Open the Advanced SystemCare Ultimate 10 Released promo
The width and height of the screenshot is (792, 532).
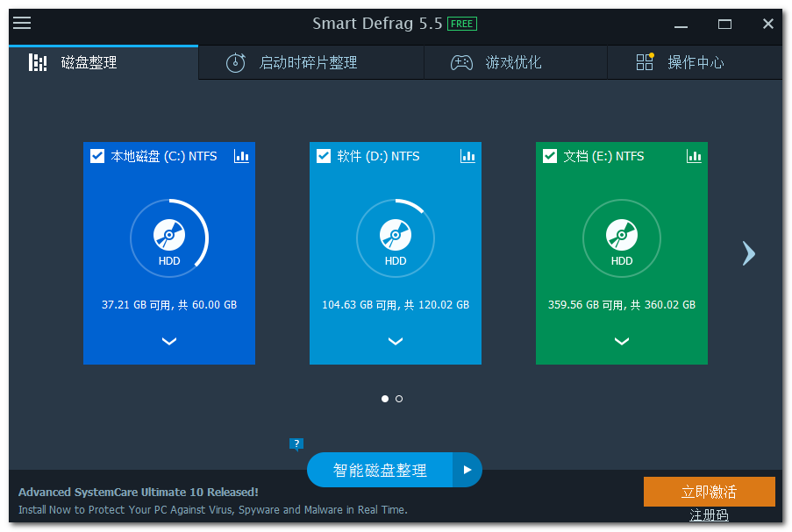(139, 493)
